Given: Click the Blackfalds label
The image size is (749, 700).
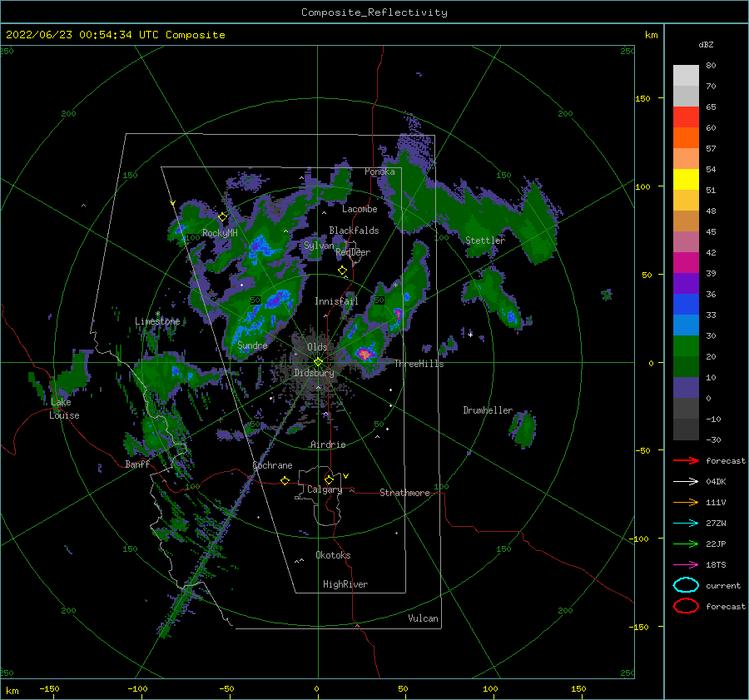Looking at the screenshot, I should click(354, 231).
